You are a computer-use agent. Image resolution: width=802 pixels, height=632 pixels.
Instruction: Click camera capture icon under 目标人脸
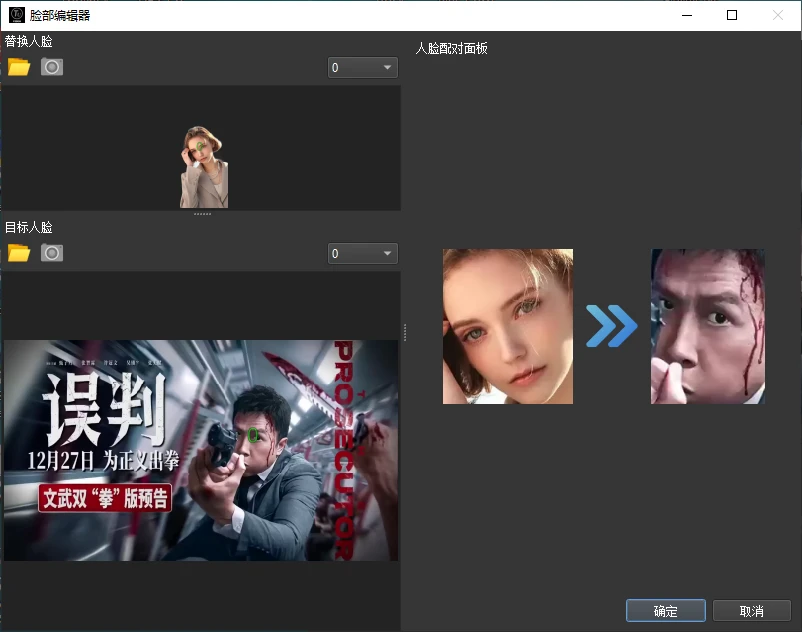pyautogui.click(x=51, y=252)
